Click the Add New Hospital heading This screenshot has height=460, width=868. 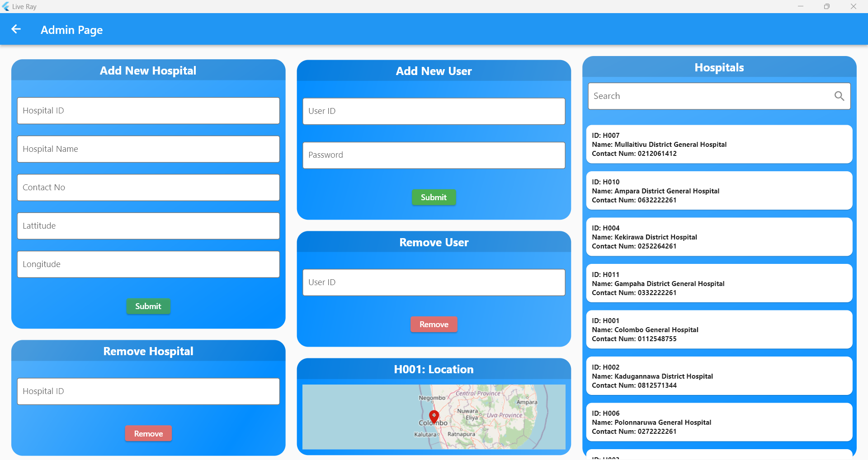(x=148, y=70)
